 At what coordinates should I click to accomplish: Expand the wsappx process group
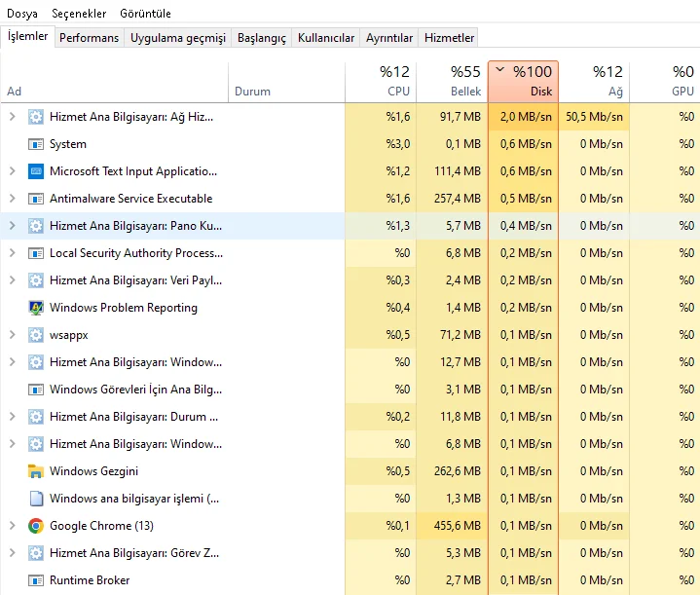click(13, 335)
